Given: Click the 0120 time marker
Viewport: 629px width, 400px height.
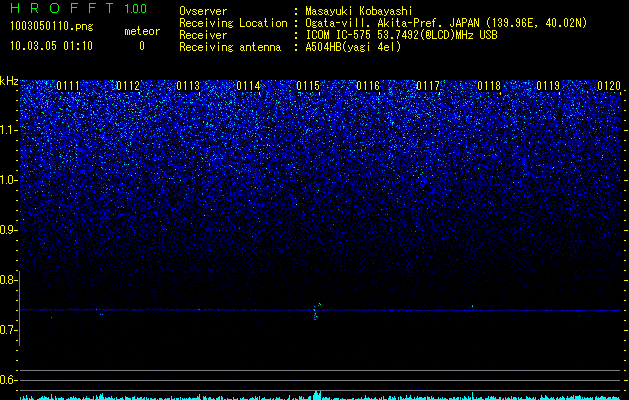Looking at the screenshot, I should [609, 86].
